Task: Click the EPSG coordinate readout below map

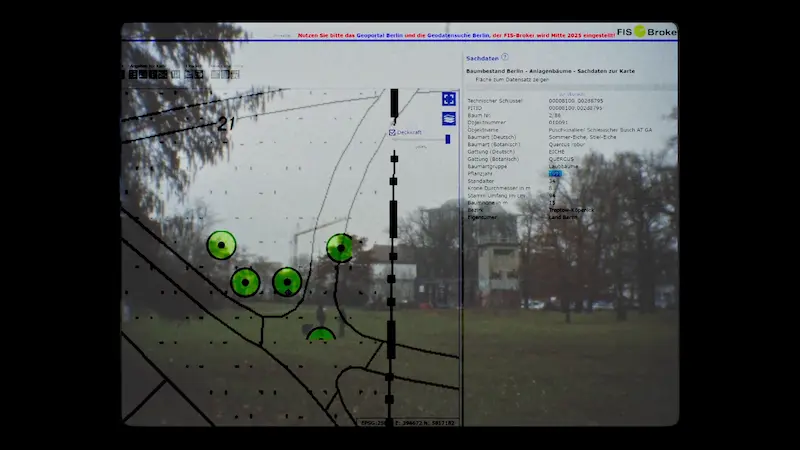Action: click(x=407, y=423)
